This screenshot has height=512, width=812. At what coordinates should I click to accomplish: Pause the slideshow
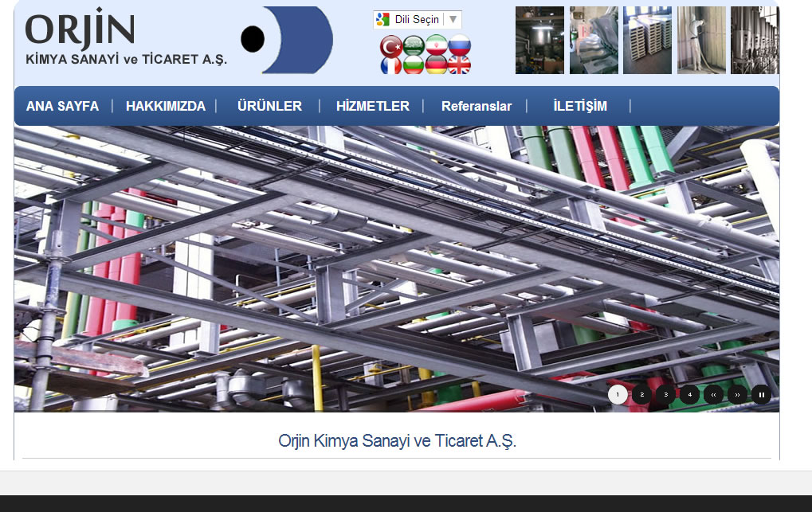[x=761, y=394]
